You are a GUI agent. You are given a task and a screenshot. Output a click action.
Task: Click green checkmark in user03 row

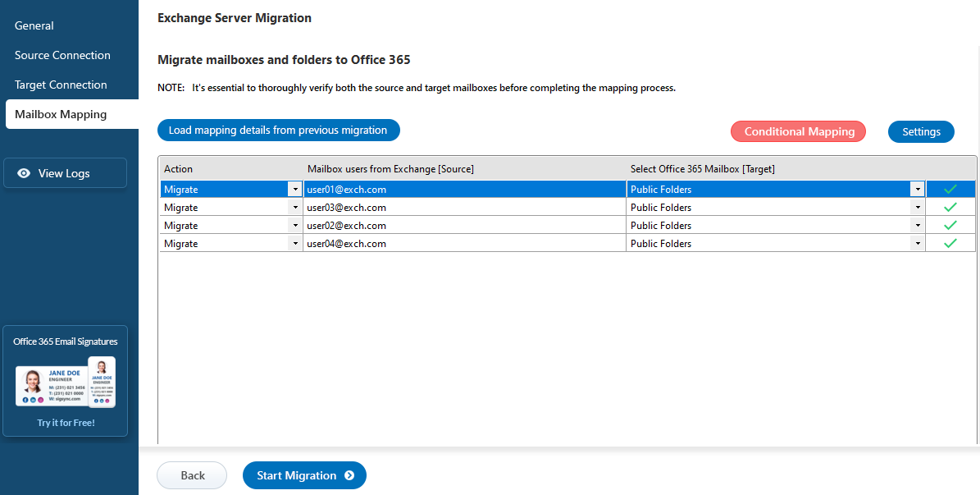tap(950, 208)
